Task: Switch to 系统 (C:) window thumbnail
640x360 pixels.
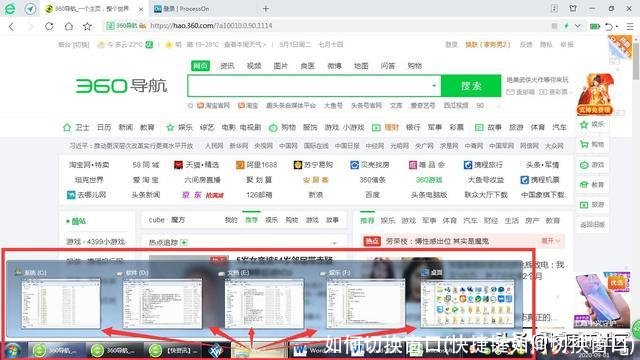Action: [x=60, y=303]
